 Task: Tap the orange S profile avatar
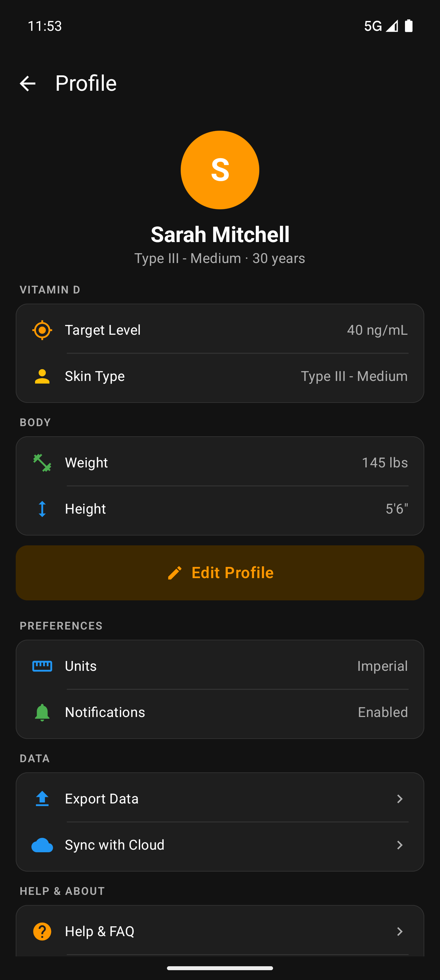220,170
